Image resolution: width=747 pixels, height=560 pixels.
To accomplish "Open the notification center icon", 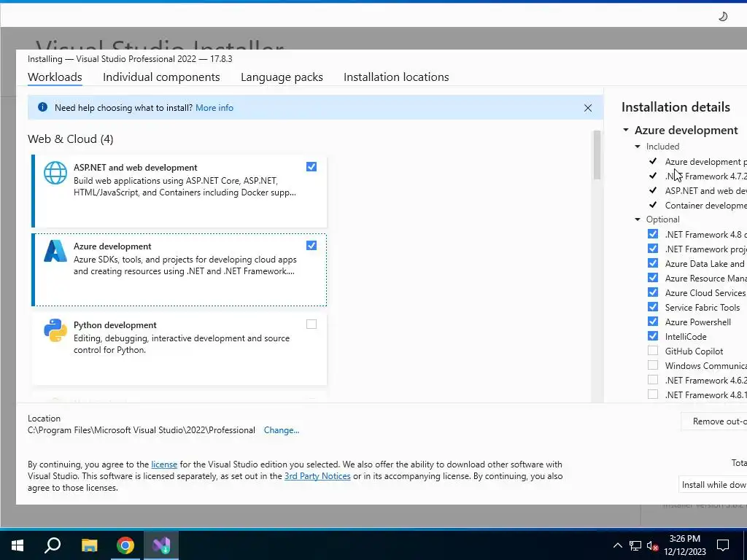I will [723, 545].
